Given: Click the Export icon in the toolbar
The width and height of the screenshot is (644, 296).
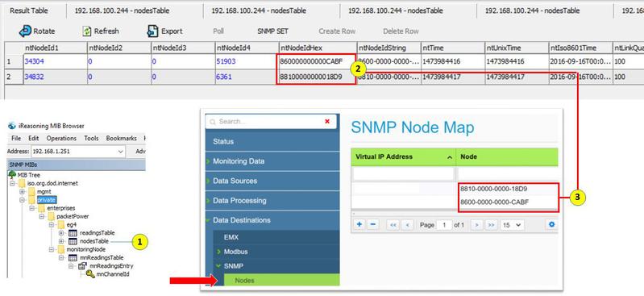Looking at the screenshot, I should 152,31.
